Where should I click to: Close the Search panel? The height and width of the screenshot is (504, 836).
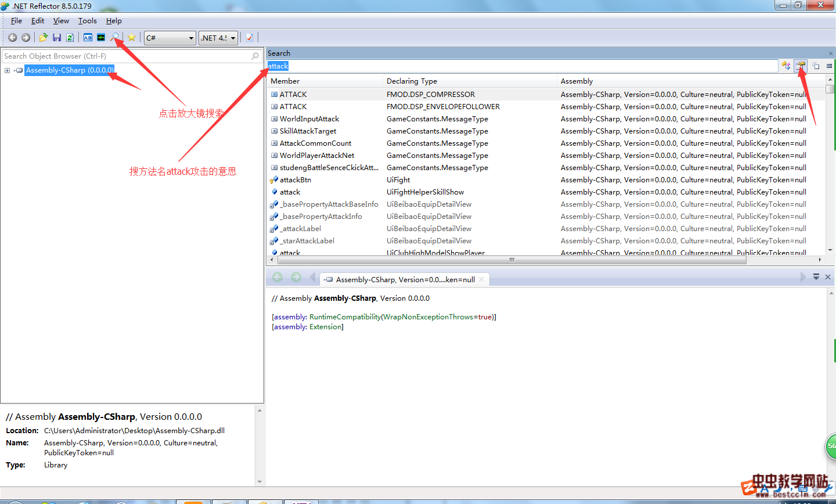pyautogui.click(x=831, y=53)
